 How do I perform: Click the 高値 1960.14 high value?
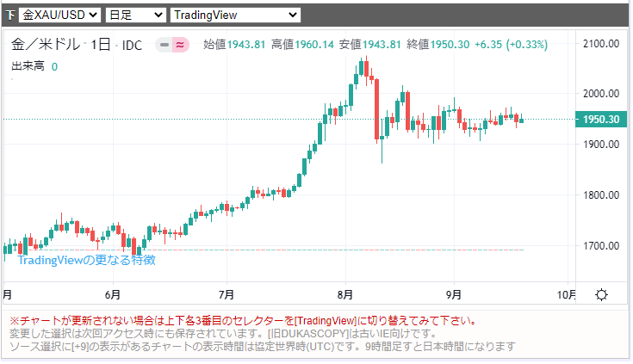click(x=302, y=45)
